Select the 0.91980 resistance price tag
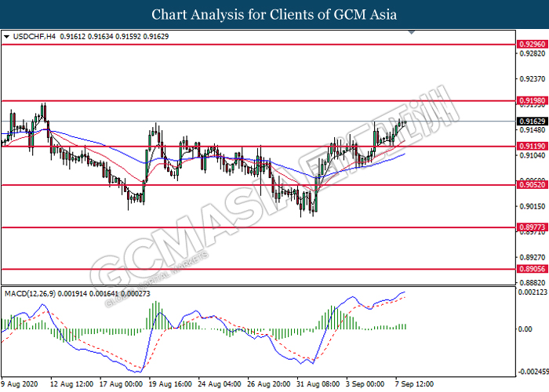 pos(529,101)
